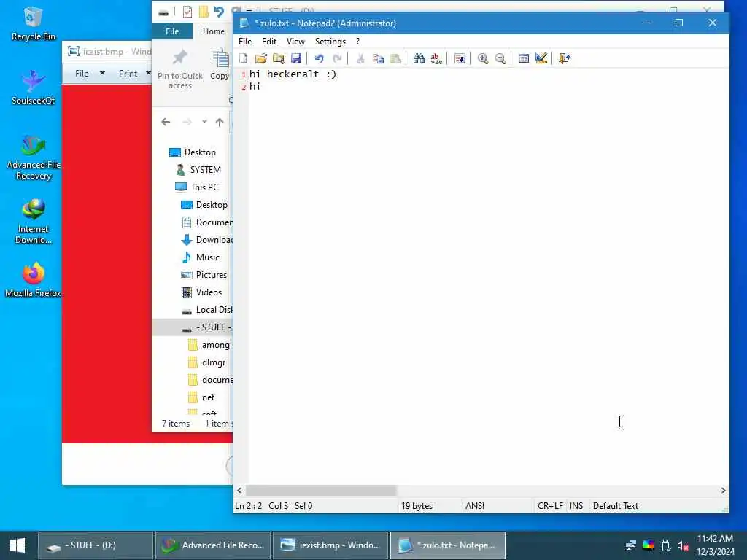Redo the edit in Notepad2 toolbar
747x560 pixels.
coord(337,58)
